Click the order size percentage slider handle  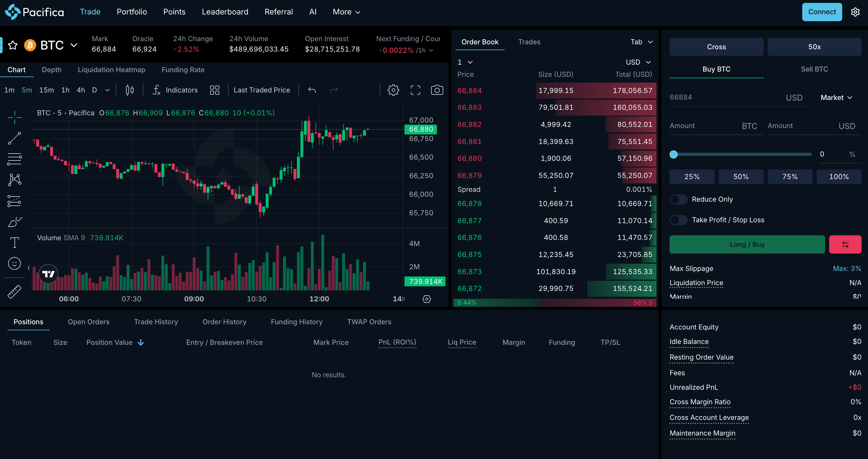[673, 154]
